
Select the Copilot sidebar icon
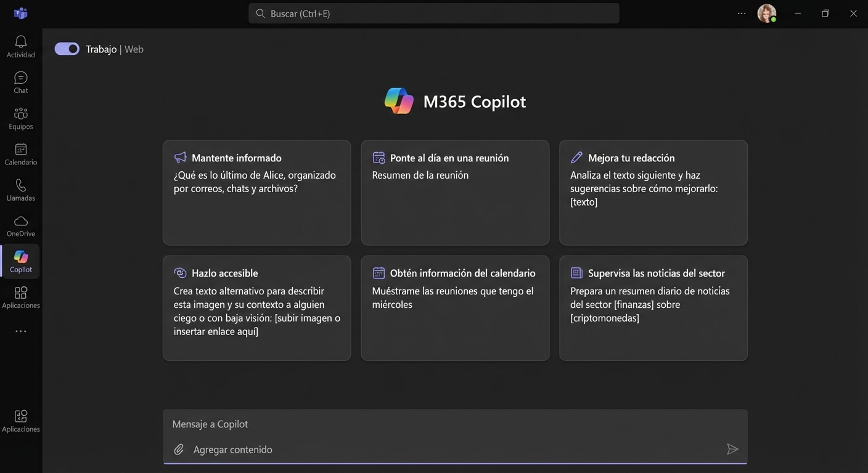(x=20, y=259)
